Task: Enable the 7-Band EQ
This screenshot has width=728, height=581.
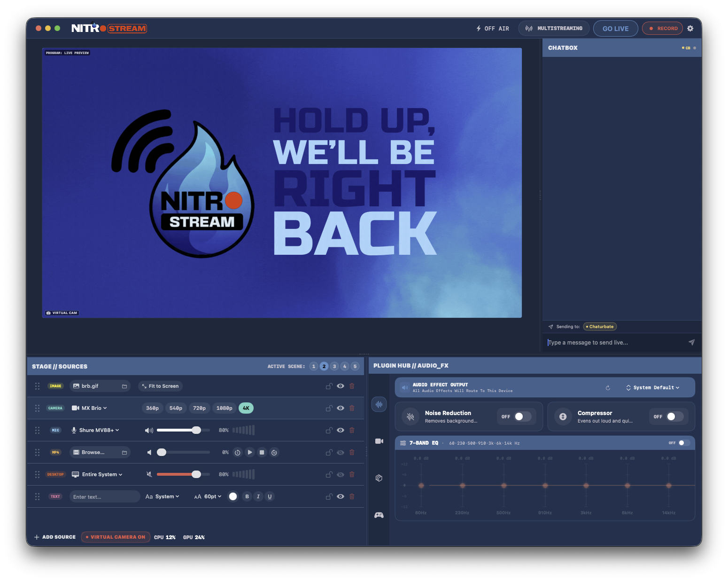Action: point(684,443)
